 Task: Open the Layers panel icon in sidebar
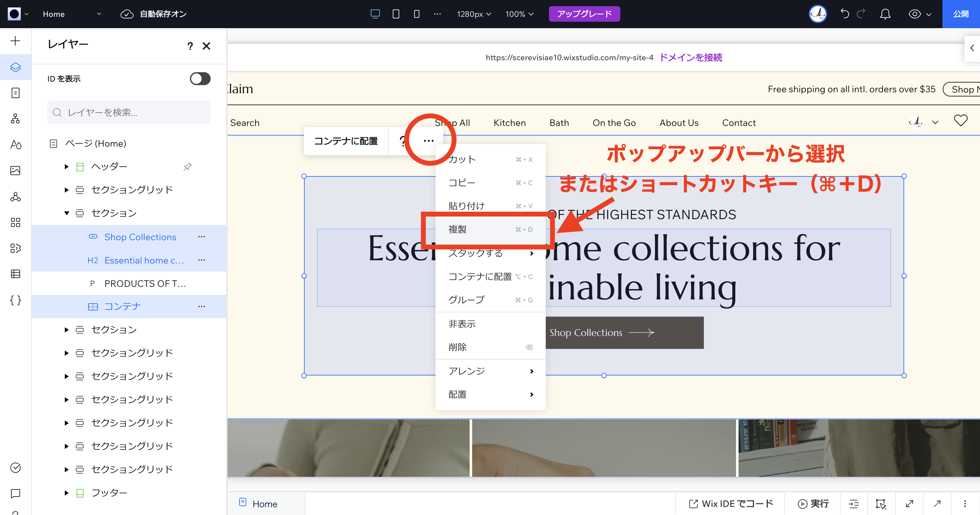pos(15,67)
